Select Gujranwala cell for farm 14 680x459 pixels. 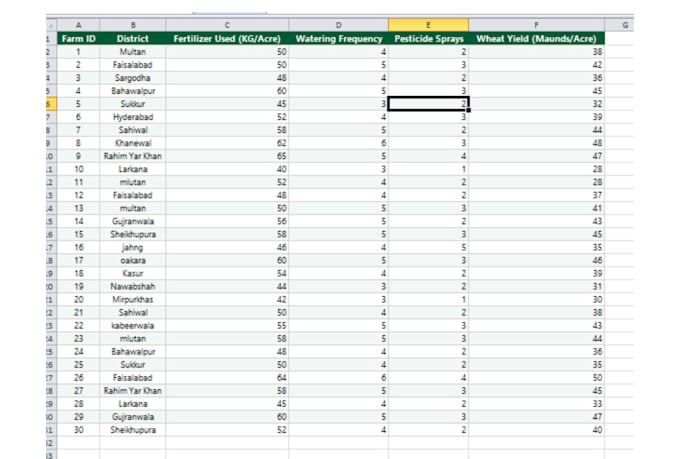click(133, 221)
